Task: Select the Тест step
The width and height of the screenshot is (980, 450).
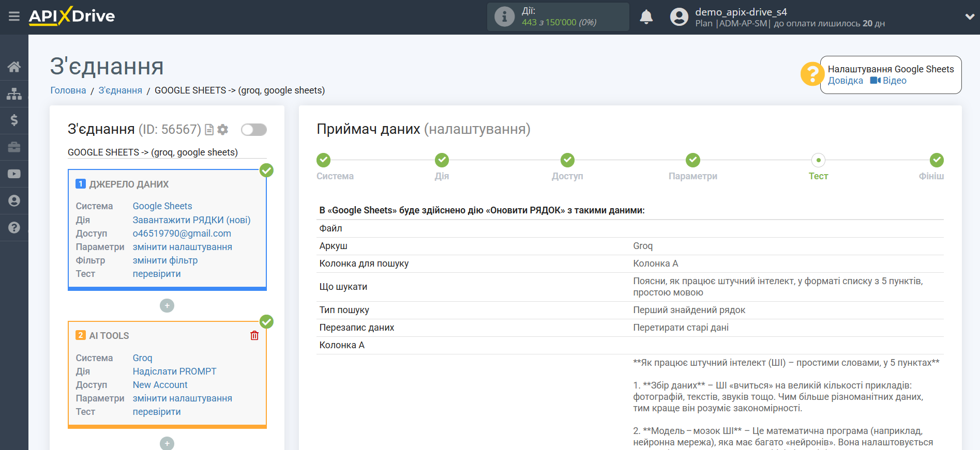Action: tap(818, 160)
